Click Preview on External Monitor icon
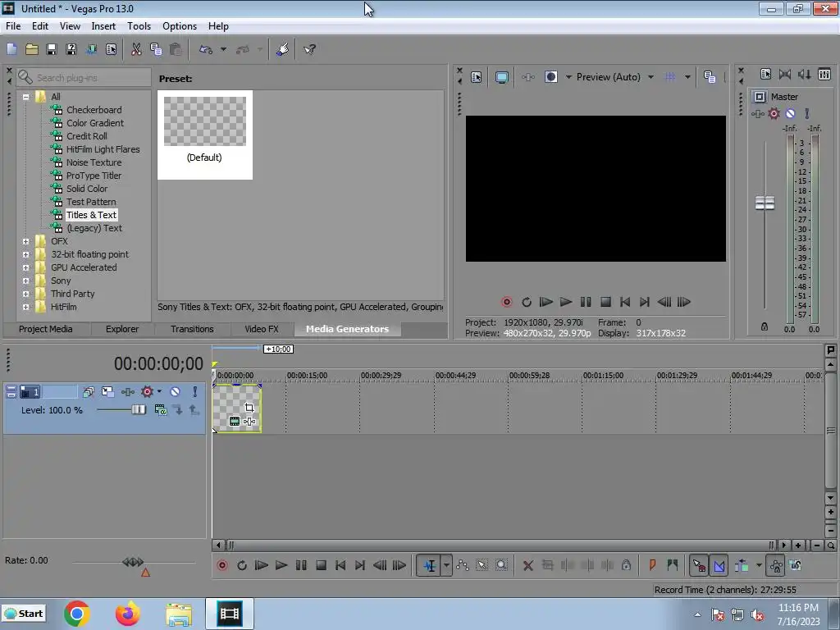This screenshot has height=630, width=840. [501, 77]
